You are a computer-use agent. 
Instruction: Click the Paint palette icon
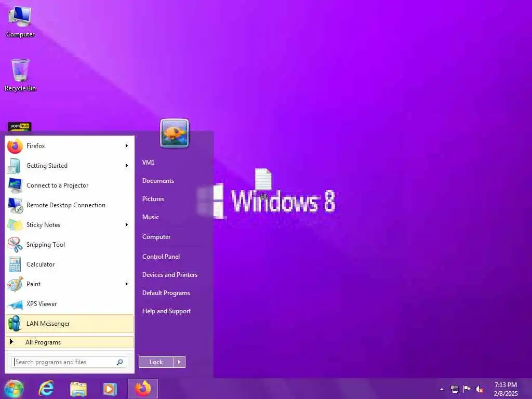tap(15, 284)
